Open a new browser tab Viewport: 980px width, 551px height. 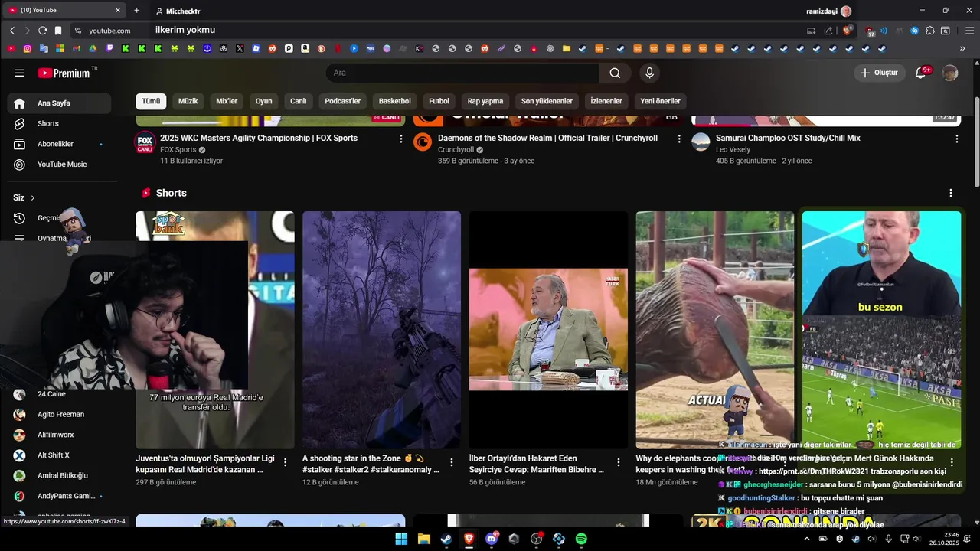137,11
